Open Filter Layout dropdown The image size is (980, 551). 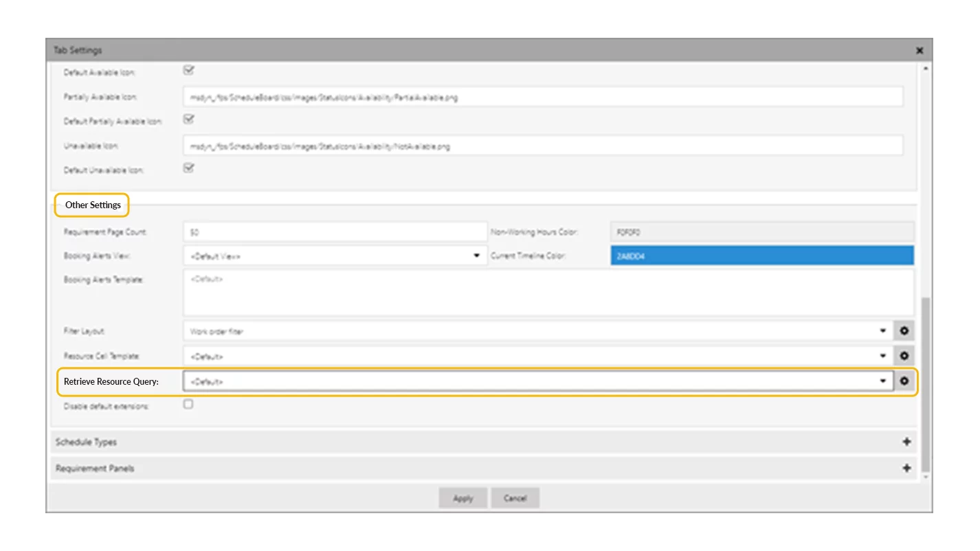pyautogui.click(x=537, y=331)
